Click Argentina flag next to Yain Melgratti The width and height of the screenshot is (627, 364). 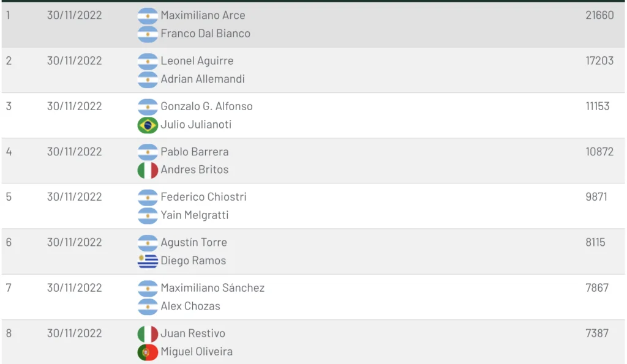(148, 216)
